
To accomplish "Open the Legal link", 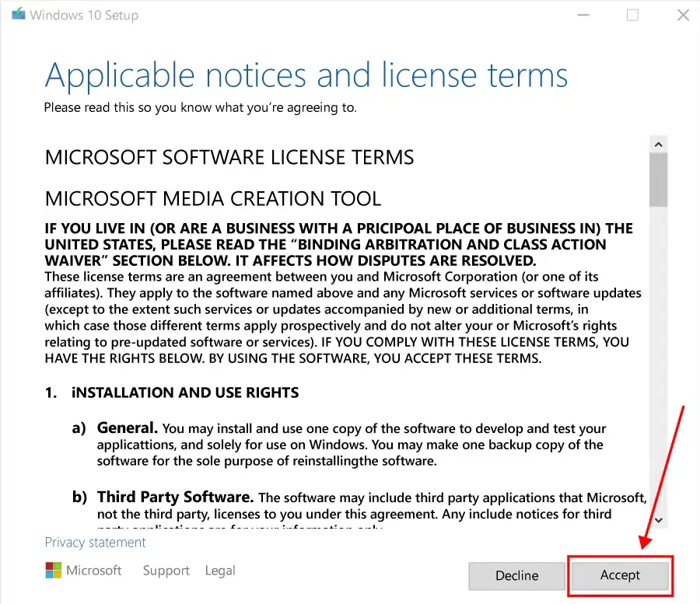I will pos(220,571).
